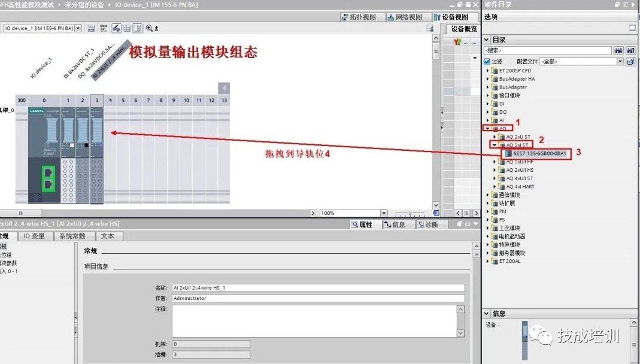The width and height of the screenshot is (640, 364).
Task: Open the 100% zoom level dropdown
Action: (x=384, y=213)
